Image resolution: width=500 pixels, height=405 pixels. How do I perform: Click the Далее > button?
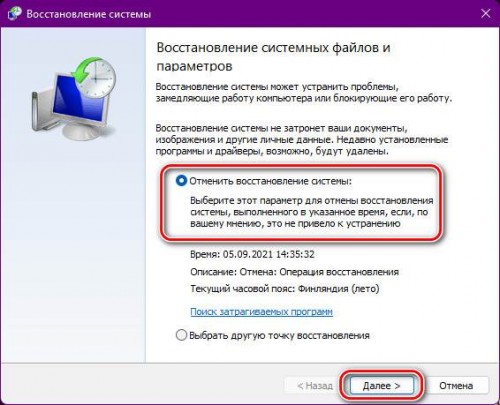tap(381, 386)
